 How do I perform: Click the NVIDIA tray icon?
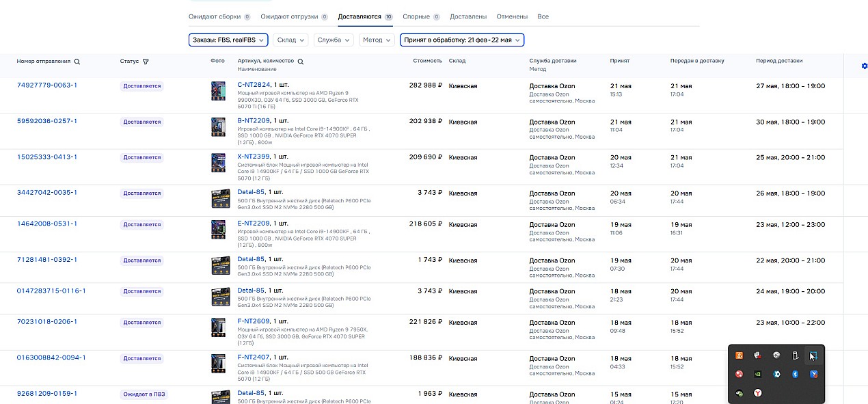coord(758,374)
